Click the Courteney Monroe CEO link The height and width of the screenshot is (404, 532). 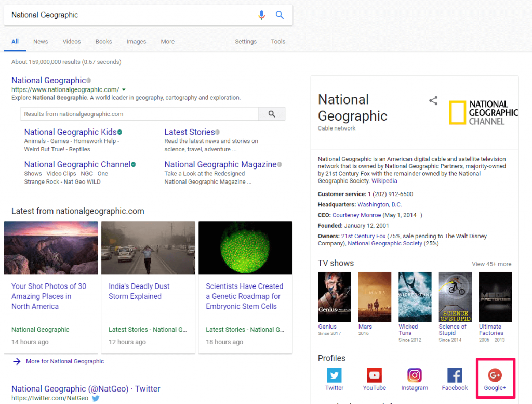[356, 215]
